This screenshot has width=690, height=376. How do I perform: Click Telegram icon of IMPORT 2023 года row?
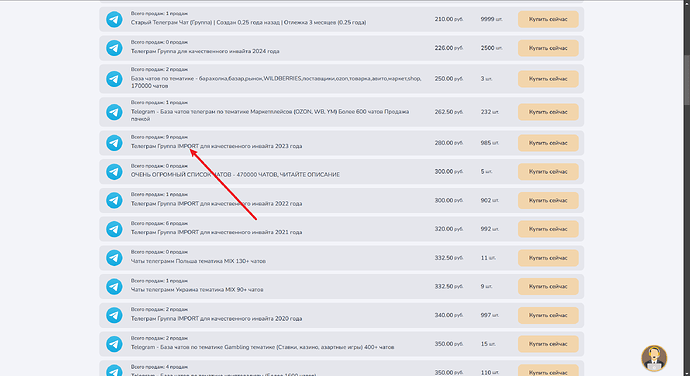114,143
